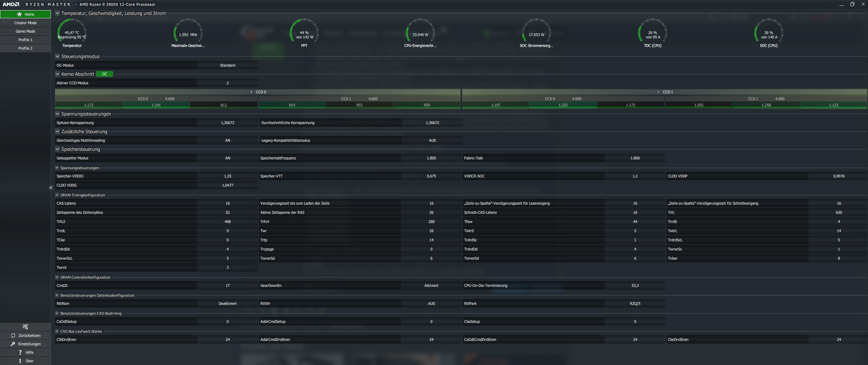Collapse the left sidebar with the double chevron
Screen dimensions: 868x365
click(51, 188)
